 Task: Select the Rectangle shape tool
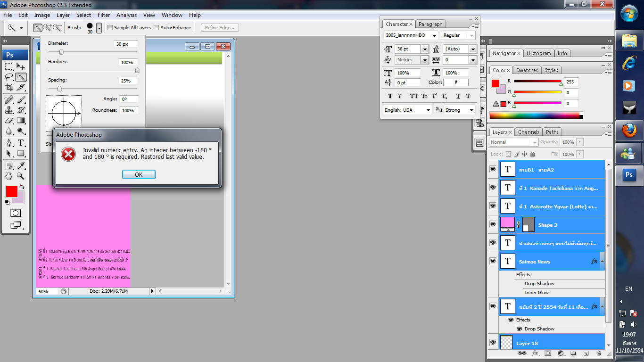(x=21, y=153)
